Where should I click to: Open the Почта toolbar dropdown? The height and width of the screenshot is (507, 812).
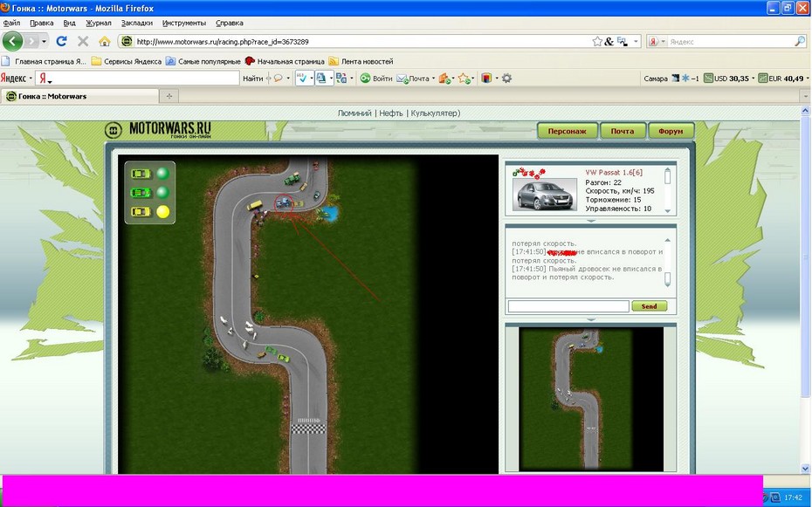tap(433, 79)
